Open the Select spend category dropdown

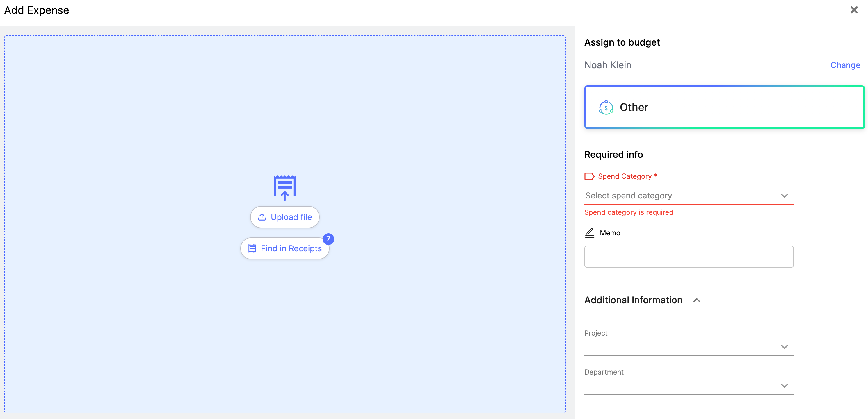point(689,196)
